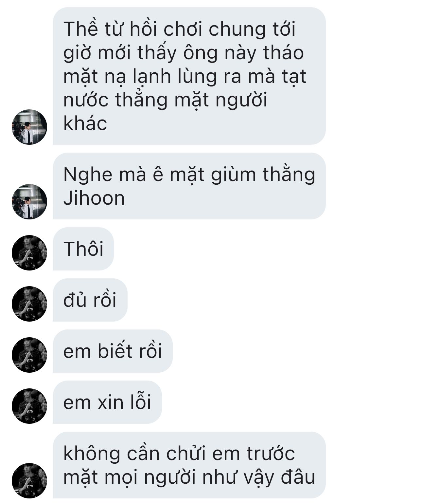This screenshot has height=504, width=422.
Task: Click the name 'Jihoon' in the message
Action: (x=94, y=198)
